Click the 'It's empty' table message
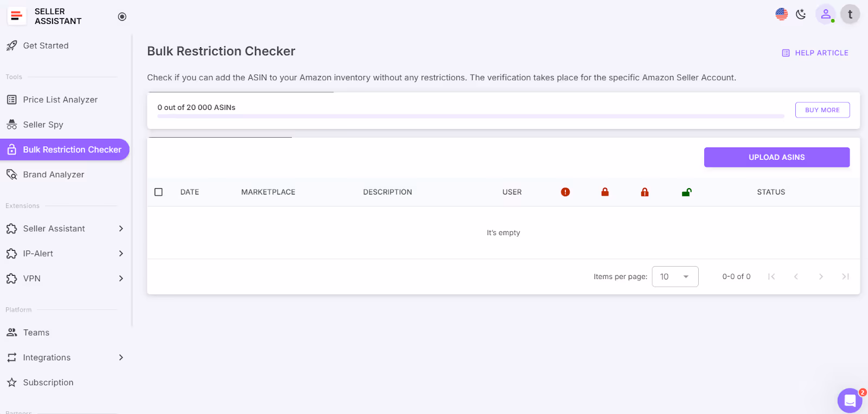The image size is (868, 414). (503, 232)
